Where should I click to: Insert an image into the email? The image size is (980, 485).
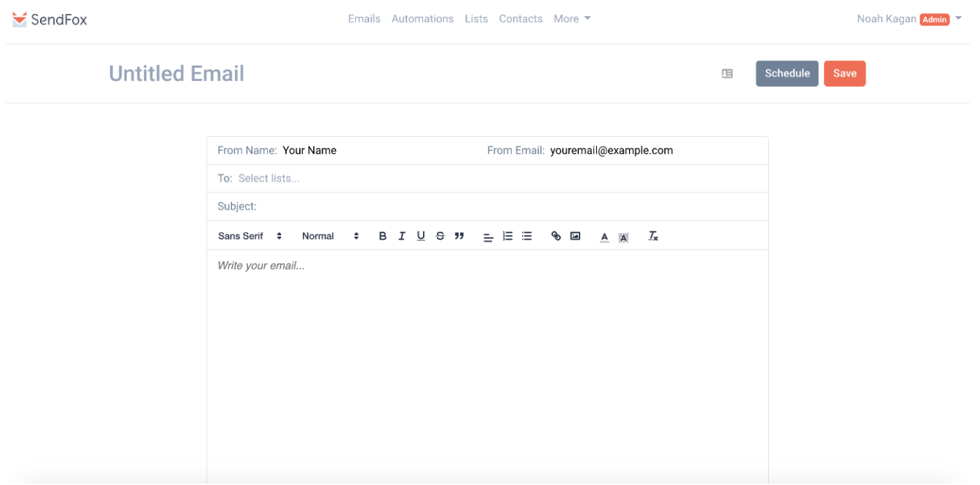point(575,236)
